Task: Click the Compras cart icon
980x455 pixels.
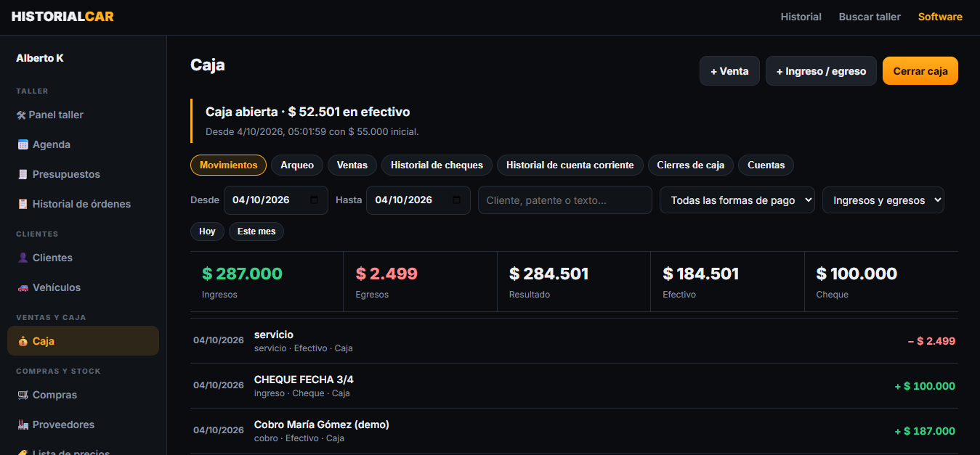Action: coord(23,395)
